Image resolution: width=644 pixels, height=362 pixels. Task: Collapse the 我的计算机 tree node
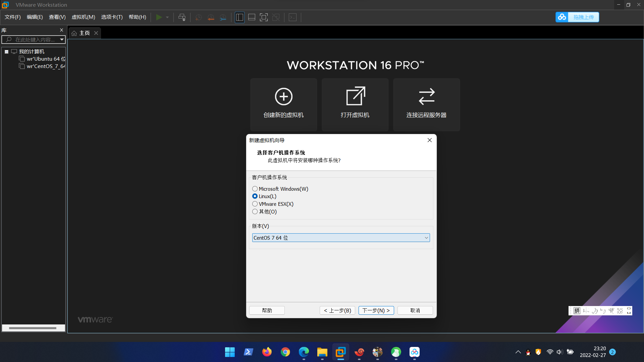(x=6, y=52)
